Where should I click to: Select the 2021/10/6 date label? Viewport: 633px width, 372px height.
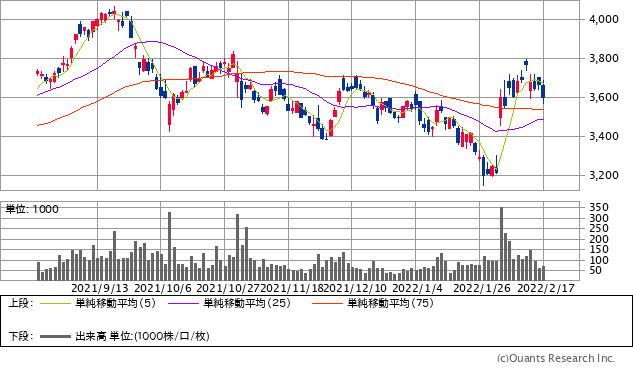pos(162,288)
